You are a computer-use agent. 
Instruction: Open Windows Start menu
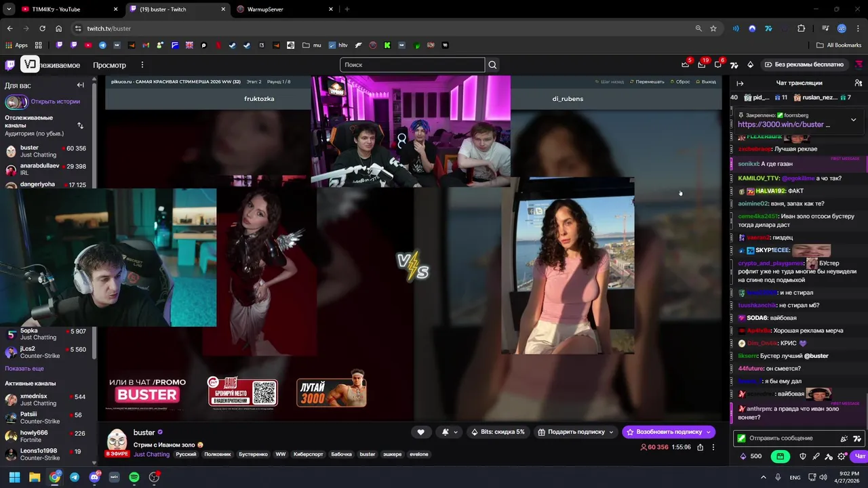14,477
